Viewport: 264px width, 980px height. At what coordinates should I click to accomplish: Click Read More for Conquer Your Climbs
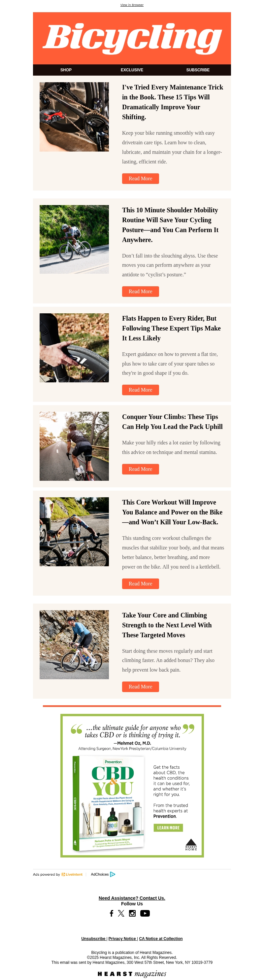140,469
